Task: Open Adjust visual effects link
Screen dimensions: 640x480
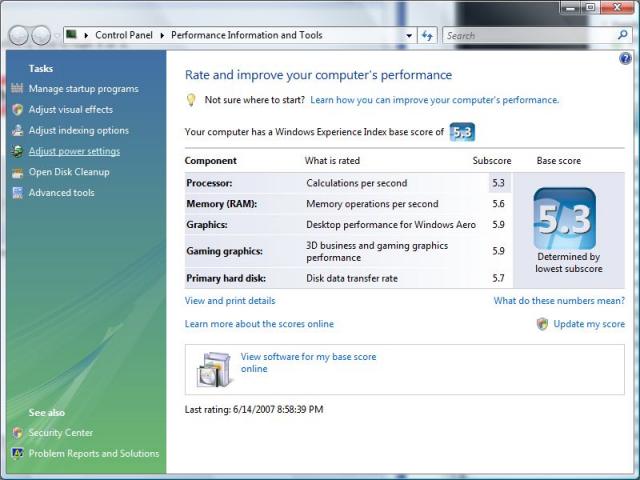Action: click(71, 109)
